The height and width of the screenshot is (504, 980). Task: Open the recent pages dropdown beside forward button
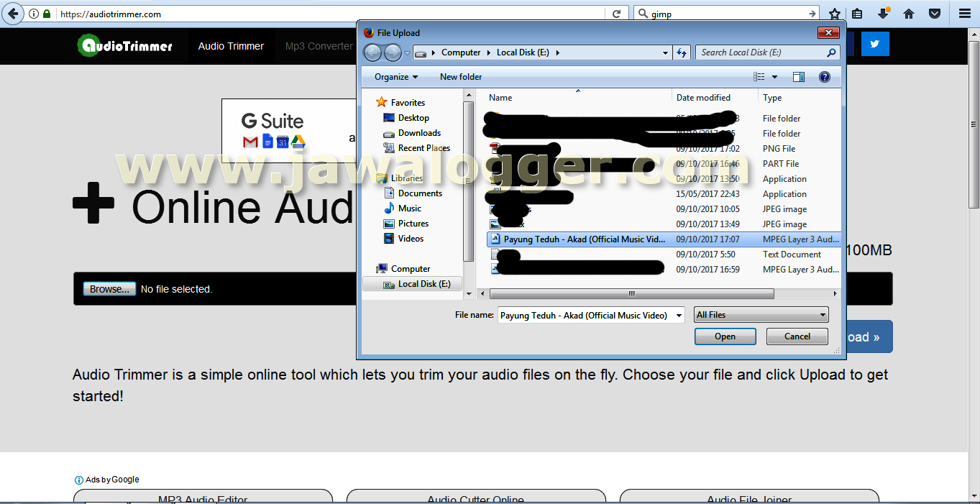[407, 52]
